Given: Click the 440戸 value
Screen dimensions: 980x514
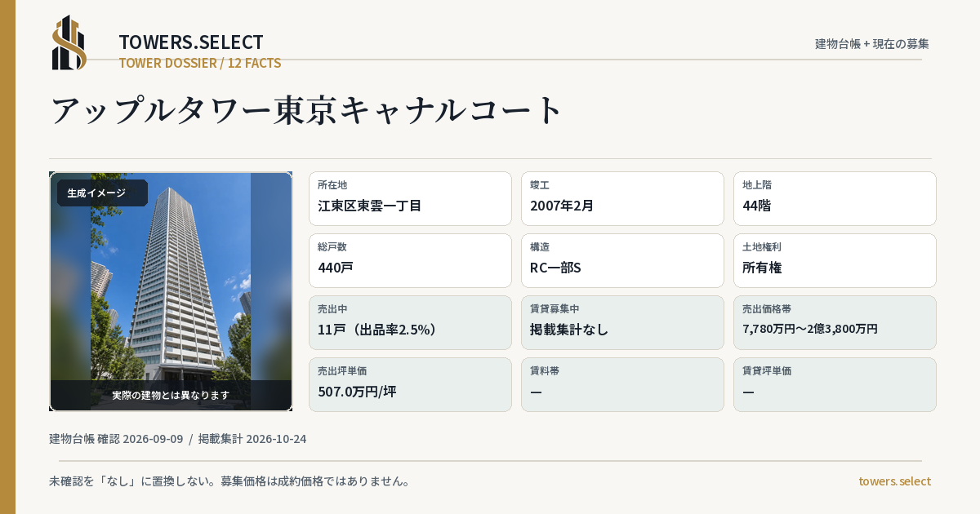Looking at the screenshot, I should [x=336, y=268].
